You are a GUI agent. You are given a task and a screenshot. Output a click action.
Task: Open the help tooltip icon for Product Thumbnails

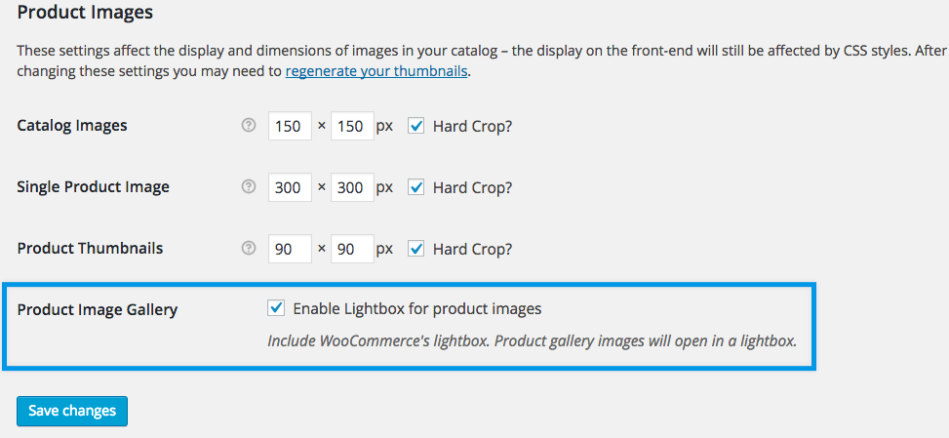(x=248, y=249)
